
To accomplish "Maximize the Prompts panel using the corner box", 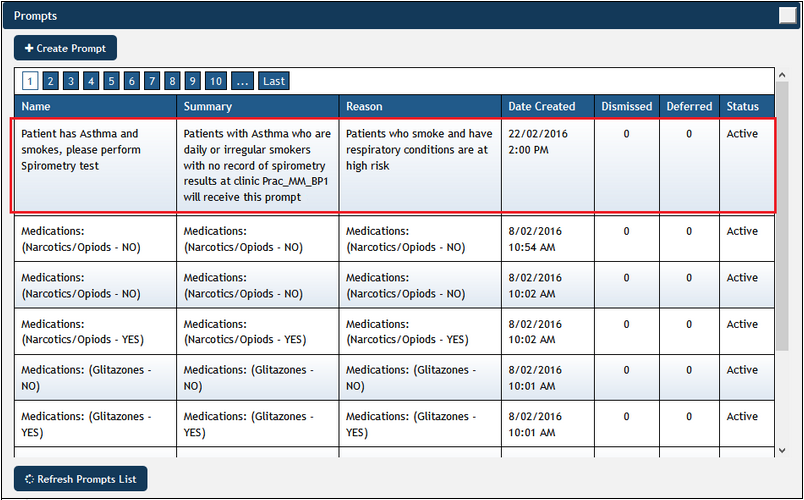I will tap(788, 15).
